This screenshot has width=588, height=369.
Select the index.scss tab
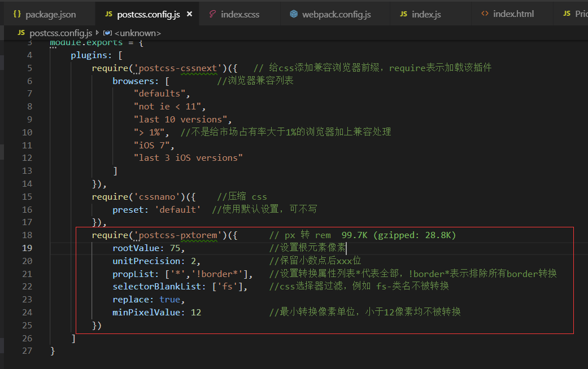click(240, 14)
